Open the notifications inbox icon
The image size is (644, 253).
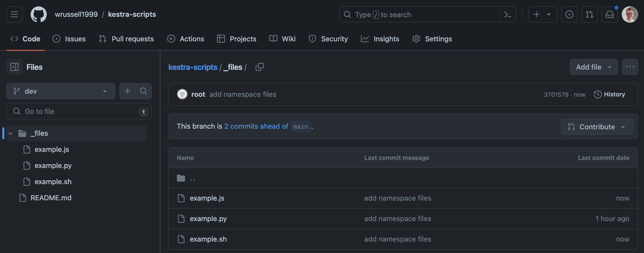609,14
